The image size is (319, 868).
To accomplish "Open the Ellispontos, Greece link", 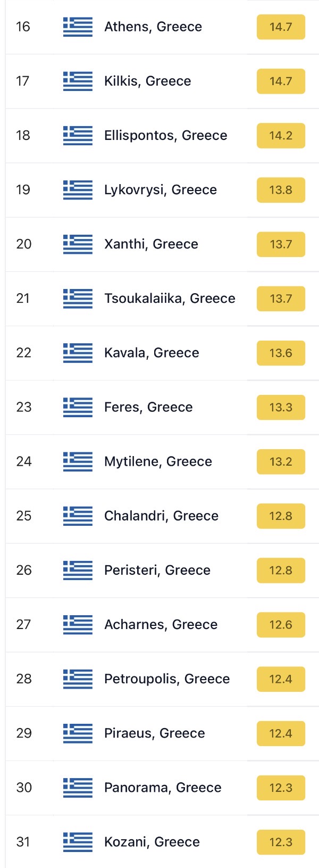I will (x=165, y=135).
